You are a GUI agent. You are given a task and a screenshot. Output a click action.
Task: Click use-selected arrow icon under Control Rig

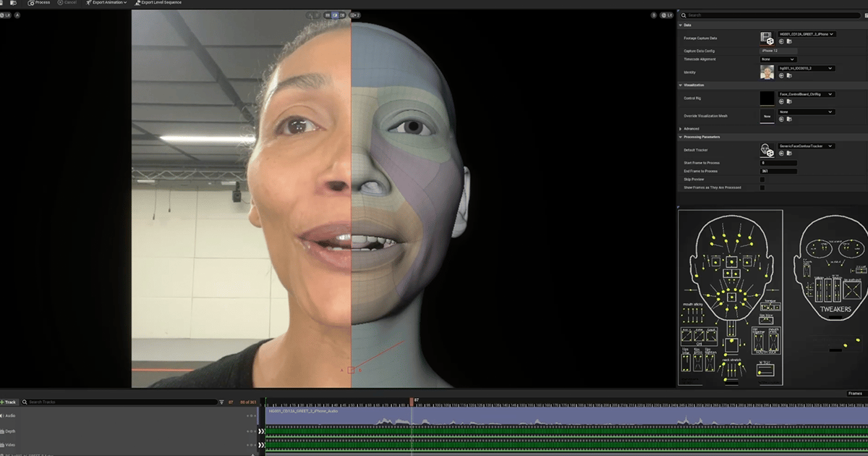coord(781,102)
